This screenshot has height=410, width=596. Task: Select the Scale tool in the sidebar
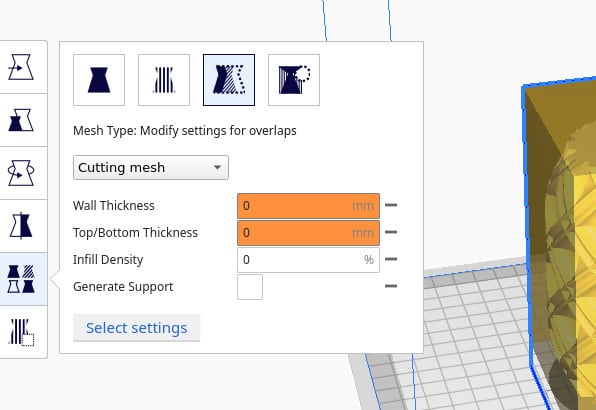[21, 120]
